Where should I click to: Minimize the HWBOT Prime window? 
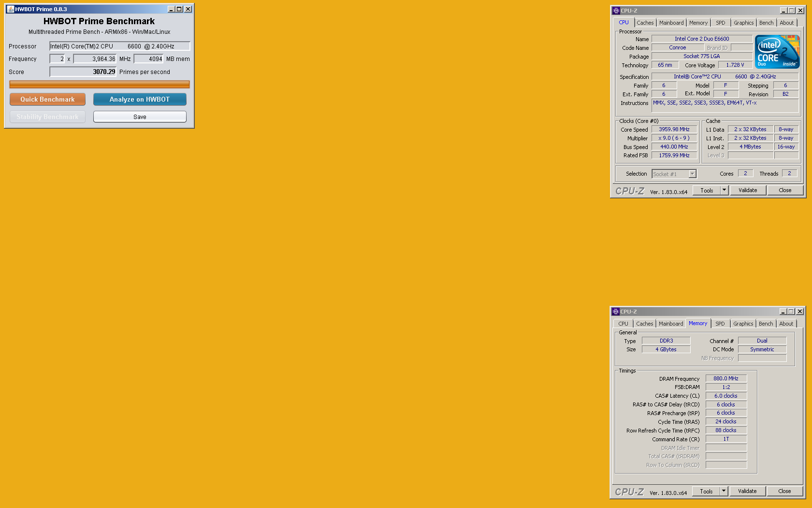pos(171,9)
